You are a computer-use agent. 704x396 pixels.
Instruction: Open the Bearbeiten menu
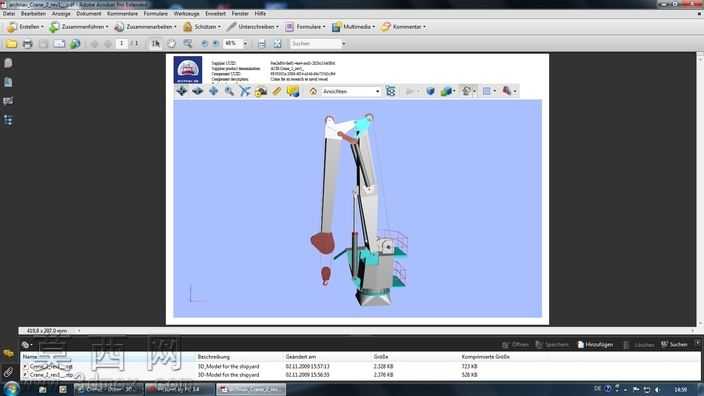tap(33, 14)
